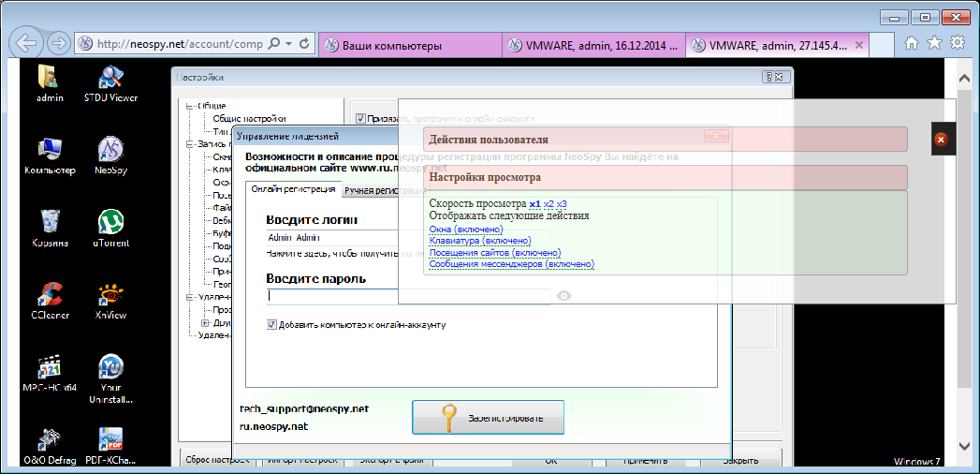Open the browser Home icon
Screen dimensions: 980x474
pyautogui.click(x=912, y=42)
